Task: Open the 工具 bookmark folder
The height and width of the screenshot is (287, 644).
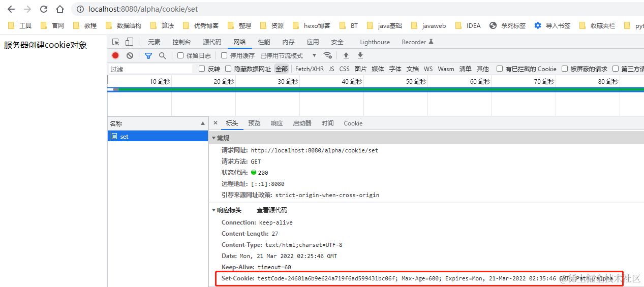Action: click(20, 25)
